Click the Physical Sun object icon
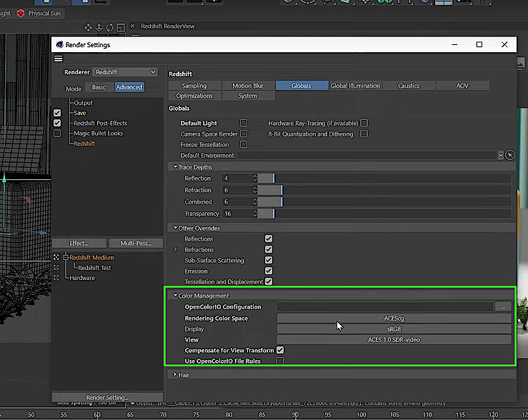This screenshot has width=528, height=420. 19,13
